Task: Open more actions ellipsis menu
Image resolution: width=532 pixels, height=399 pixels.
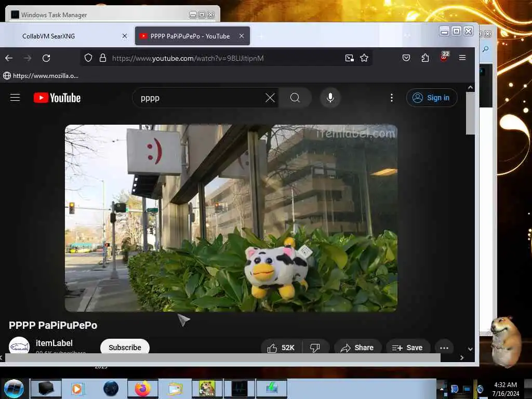Action: 444,348
